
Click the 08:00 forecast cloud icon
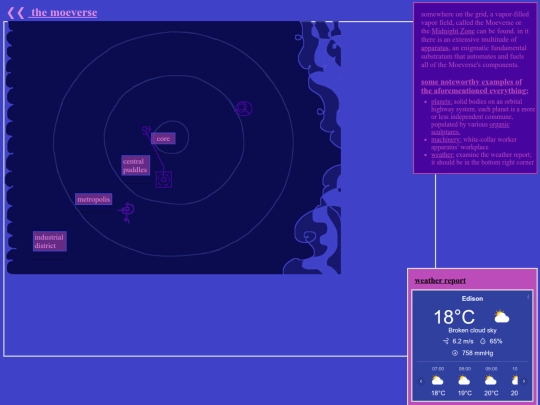click(464, 380)
